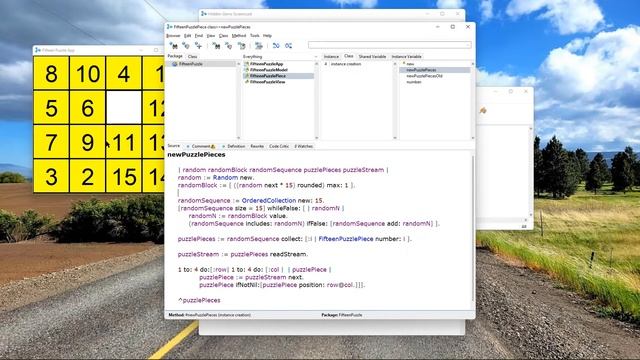Open the Source tab

(x=173, y=146)
